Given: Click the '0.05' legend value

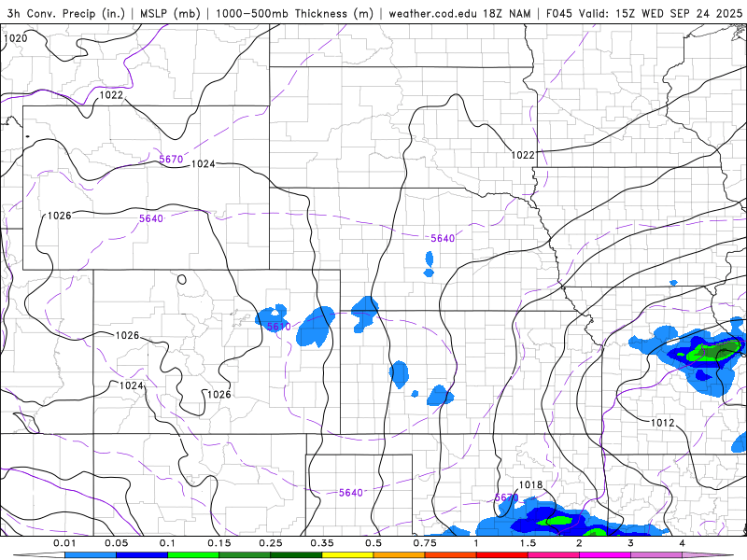Looking at the screenshot, I should tap(116, 543).
